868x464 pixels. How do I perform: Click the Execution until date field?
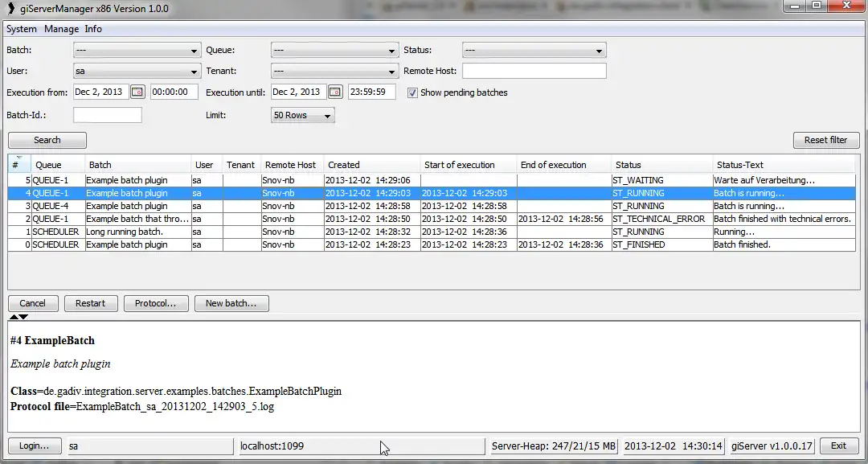tap(298, 92)
